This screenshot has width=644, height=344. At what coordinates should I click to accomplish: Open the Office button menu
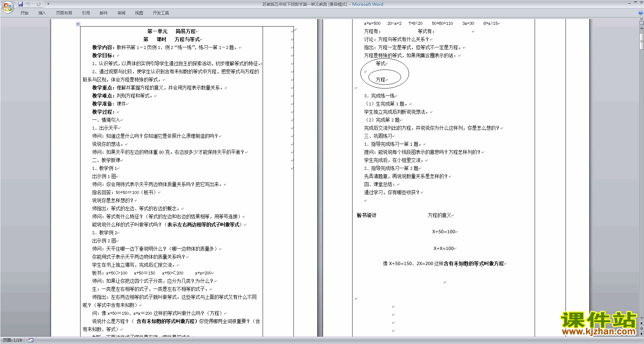7,7
